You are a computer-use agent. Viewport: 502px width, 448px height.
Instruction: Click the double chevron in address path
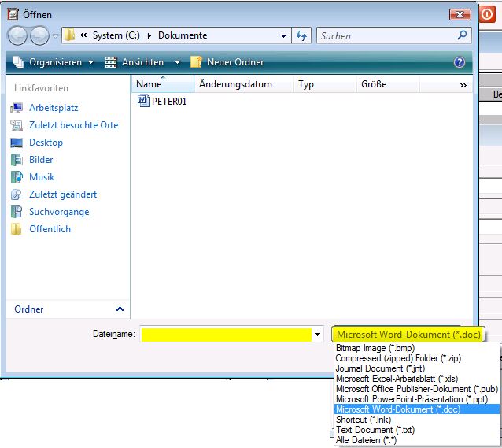pos(83,35)
